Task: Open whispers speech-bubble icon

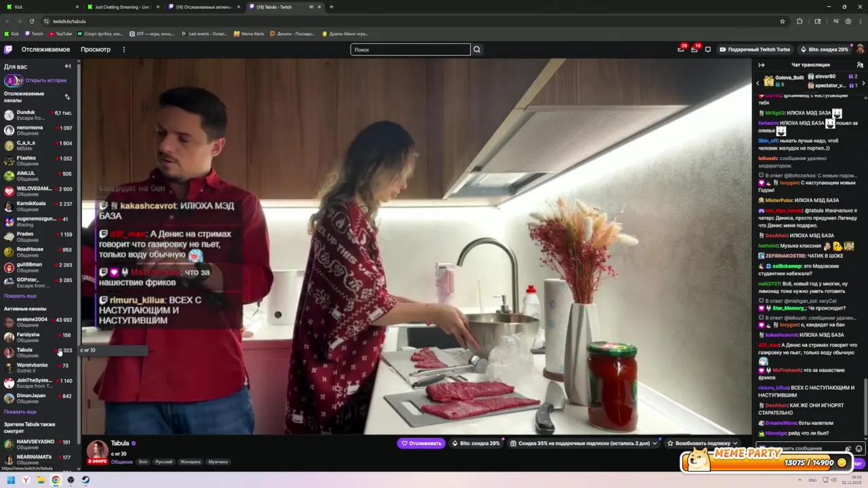Action: 708,49
